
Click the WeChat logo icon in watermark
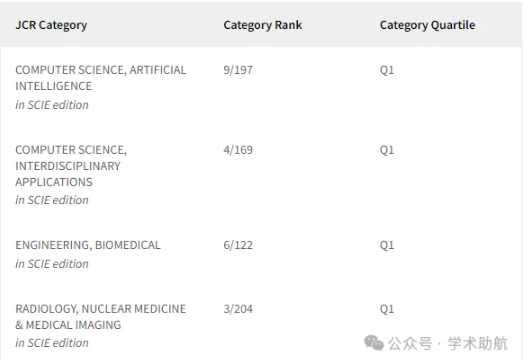pos(374,343)
